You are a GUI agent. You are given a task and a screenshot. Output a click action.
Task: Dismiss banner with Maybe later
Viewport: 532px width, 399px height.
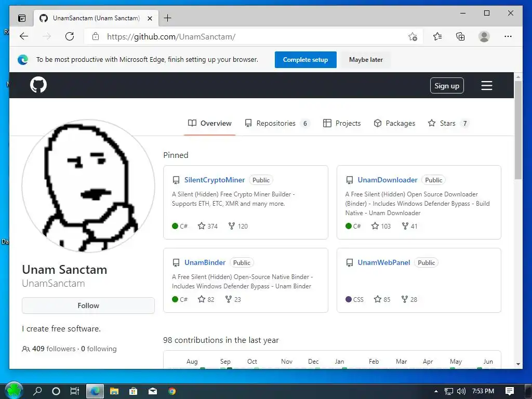click(x=366, y=60)
